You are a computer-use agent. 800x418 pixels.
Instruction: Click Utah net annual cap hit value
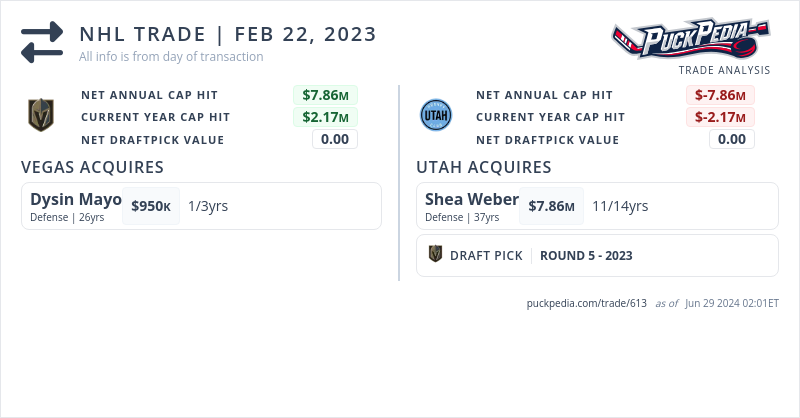(x=720, y=95)
